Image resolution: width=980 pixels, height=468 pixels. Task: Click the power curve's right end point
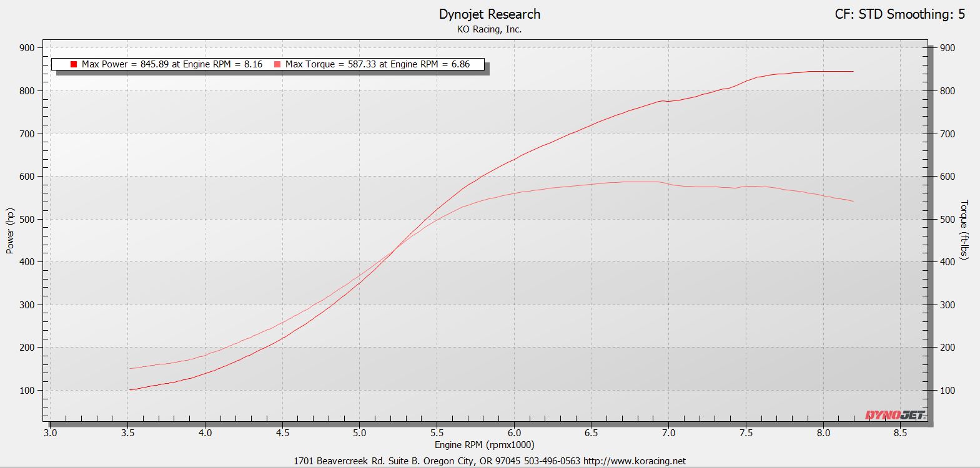[x=853, y=72]
